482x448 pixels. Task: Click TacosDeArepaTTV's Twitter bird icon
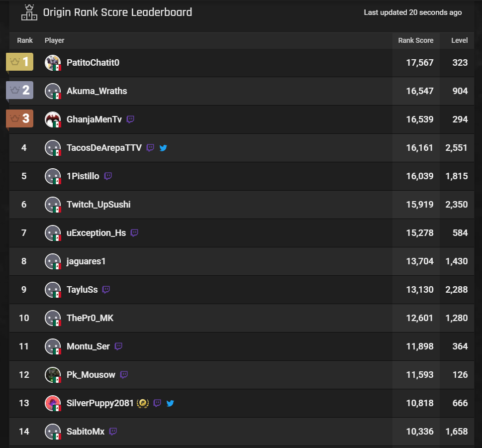pyautogui.click(x=163, y=148)
